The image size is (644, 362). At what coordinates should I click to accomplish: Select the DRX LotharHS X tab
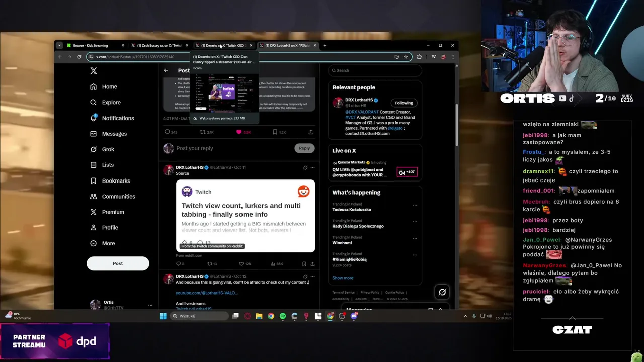click(x=287, y=45)
